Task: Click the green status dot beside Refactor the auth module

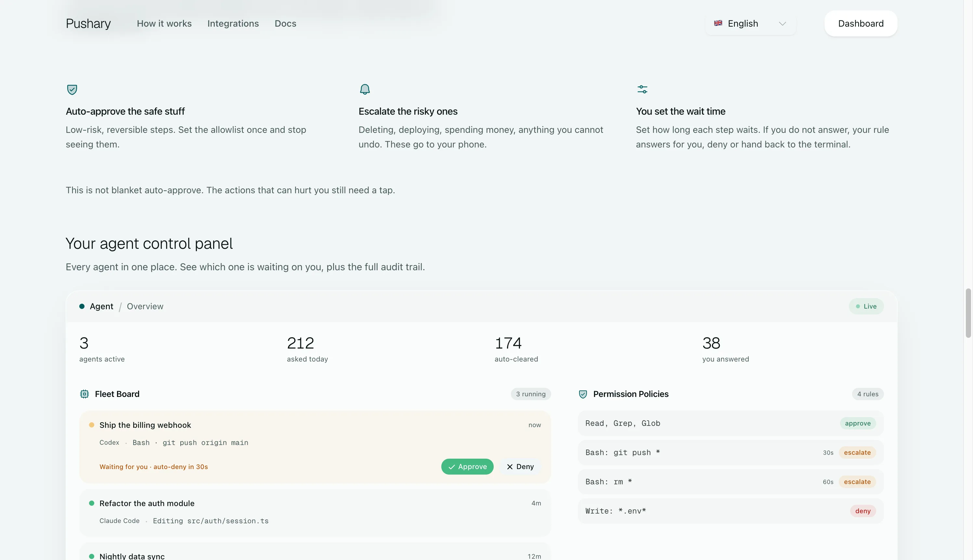Action: [x=92, y=503]
